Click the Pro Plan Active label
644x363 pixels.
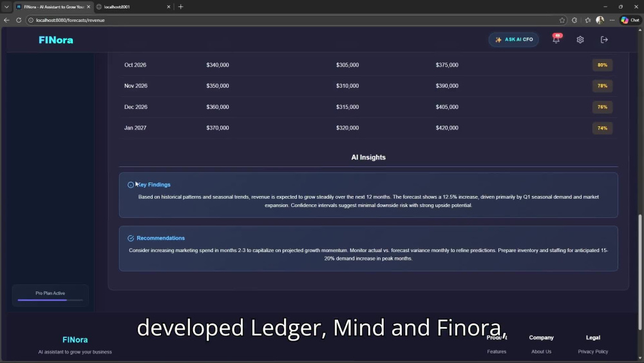50,293
